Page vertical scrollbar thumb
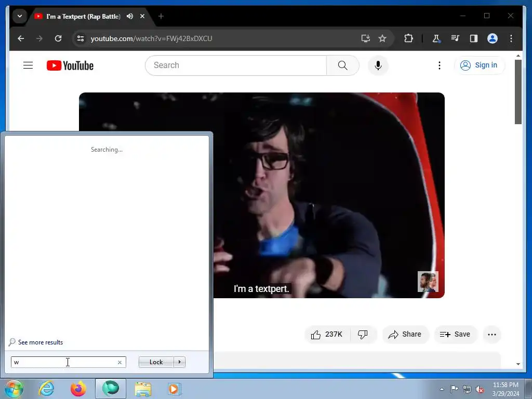 pos(518,92)
